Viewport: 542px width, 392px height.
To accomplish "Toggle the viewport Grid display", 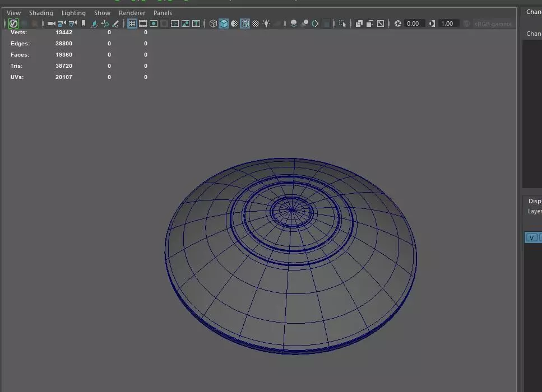I will pyautogui.click(x=132, y=24).
